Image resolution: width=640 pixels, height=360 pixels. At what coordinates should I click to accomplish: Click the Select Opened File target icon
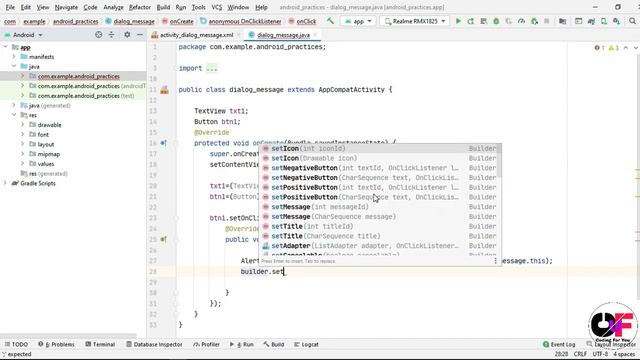coord(98,35)
